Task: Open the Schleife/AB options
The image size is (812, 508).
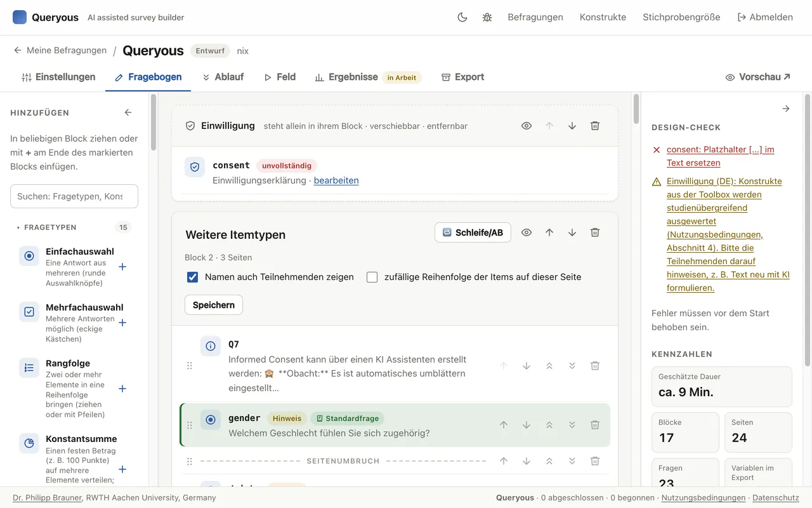Action: [473, 232]
